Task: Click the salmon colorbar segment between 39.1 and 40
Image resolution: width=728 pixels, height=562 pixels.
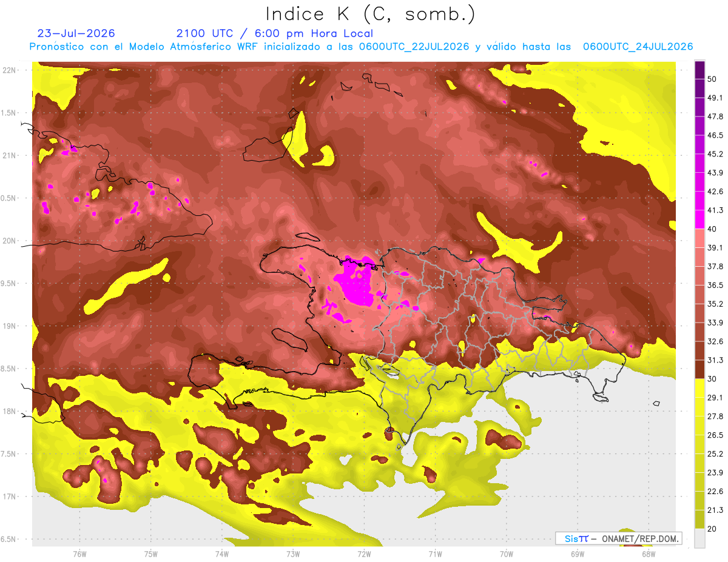Action: tap(699, 238)
